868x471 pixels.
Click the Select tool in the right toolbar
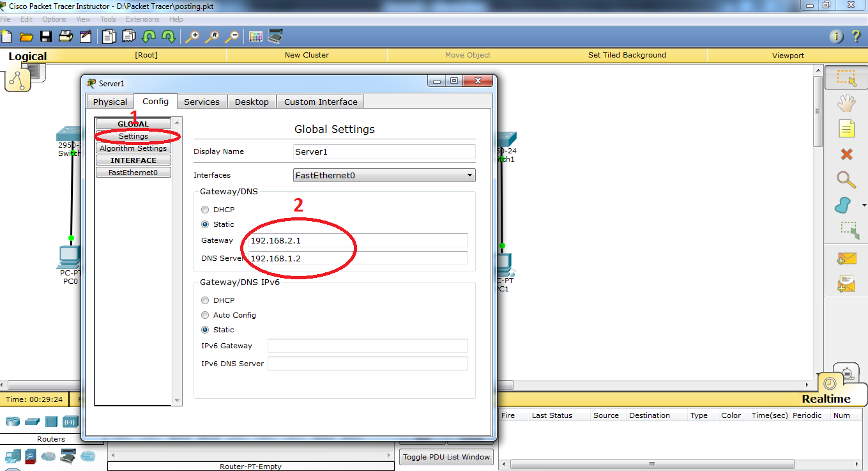846,77
